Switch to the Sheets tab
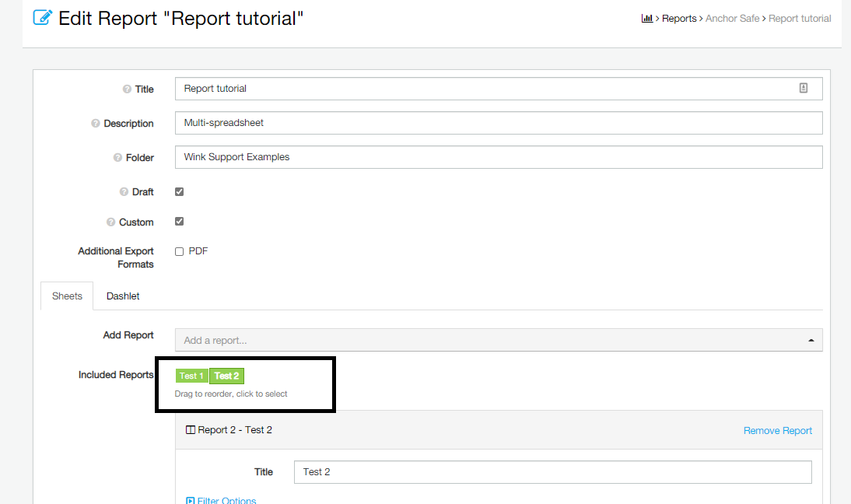The height and width of the screenshot is (504, 851). pyautogui.click(x=68, y=296)
